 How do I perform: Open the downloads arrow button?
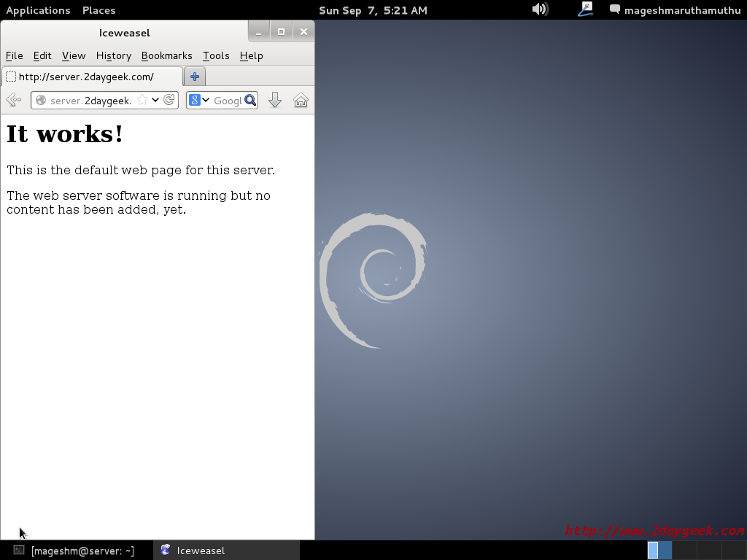[275, 100]
